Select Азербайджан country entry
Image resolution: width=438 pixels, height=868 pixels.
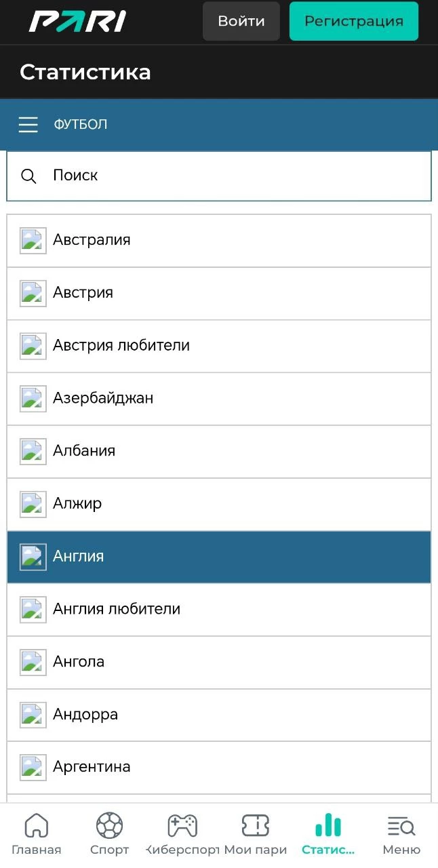[219, 399]
